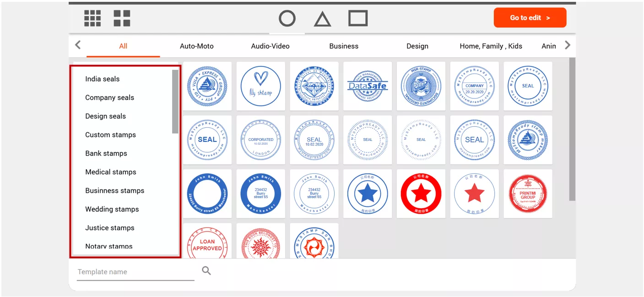Open the DataSafe stamp template
The width and height of the screenshot is (644, 297).
[x=368, y=86]
